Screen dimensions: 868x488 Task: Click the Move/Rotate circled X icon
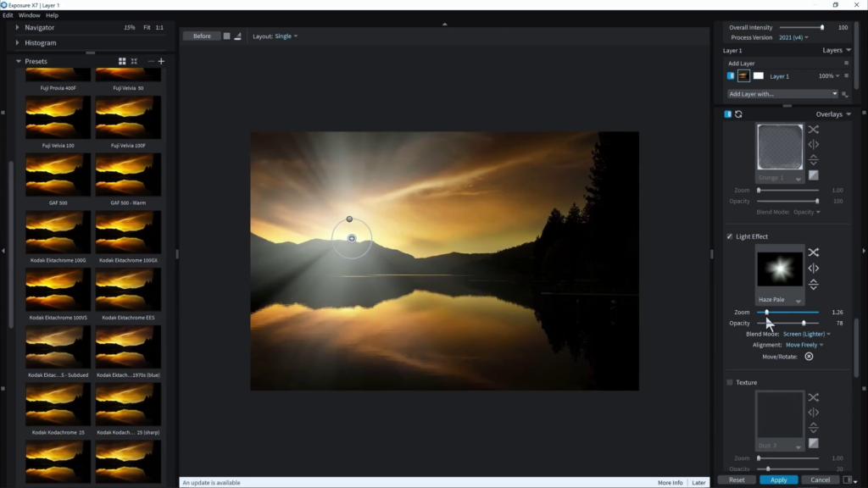809,357
